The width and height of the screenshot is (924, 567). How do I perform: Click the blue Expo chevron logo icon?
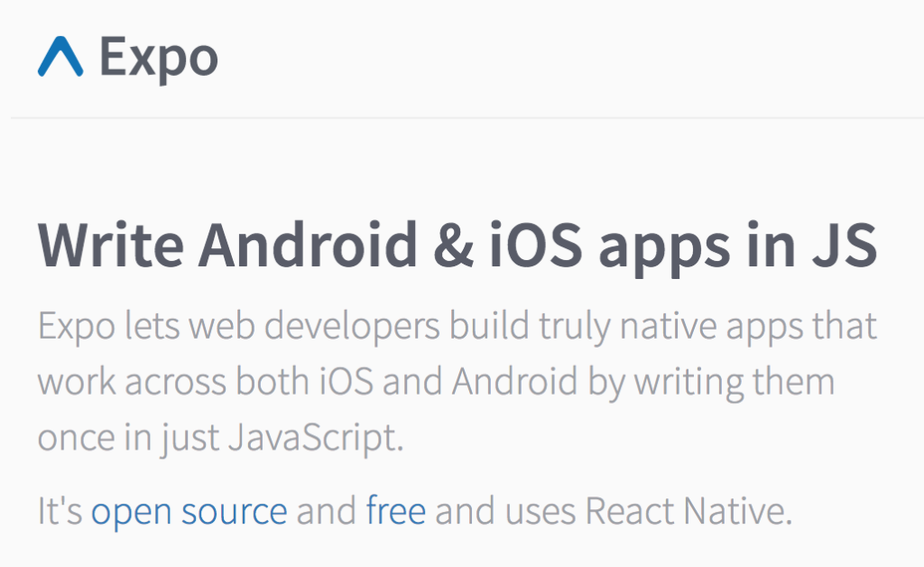(x=60, y=57)
